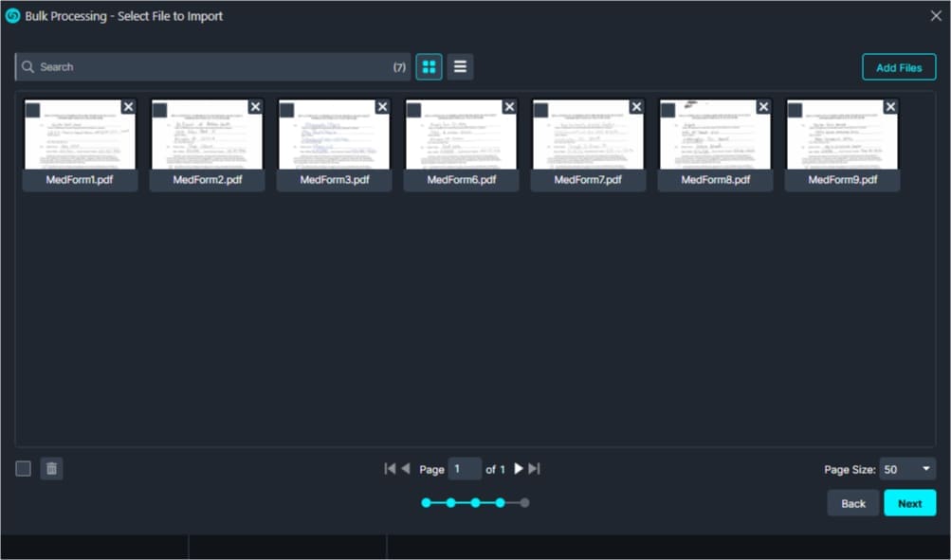
Task: Click the last gray wizard step dot
Action: click(x=524, y=502)
